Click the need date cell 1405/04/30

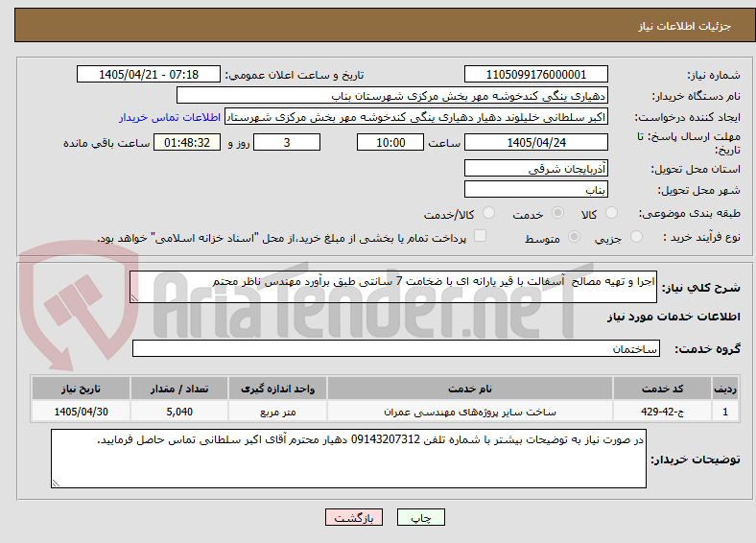(x=81, y=412)
